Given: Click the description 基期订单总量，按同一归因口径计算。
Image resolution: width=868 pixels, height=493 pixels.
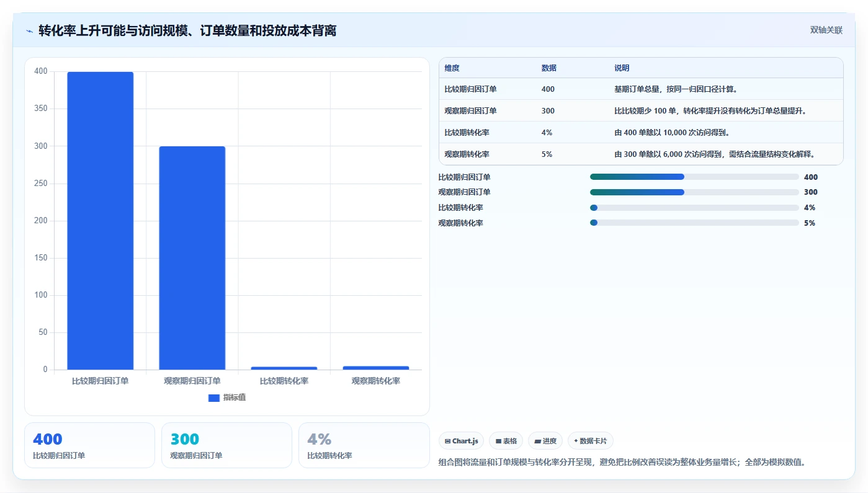Looking at the screenshot, I should click(676, 89).
